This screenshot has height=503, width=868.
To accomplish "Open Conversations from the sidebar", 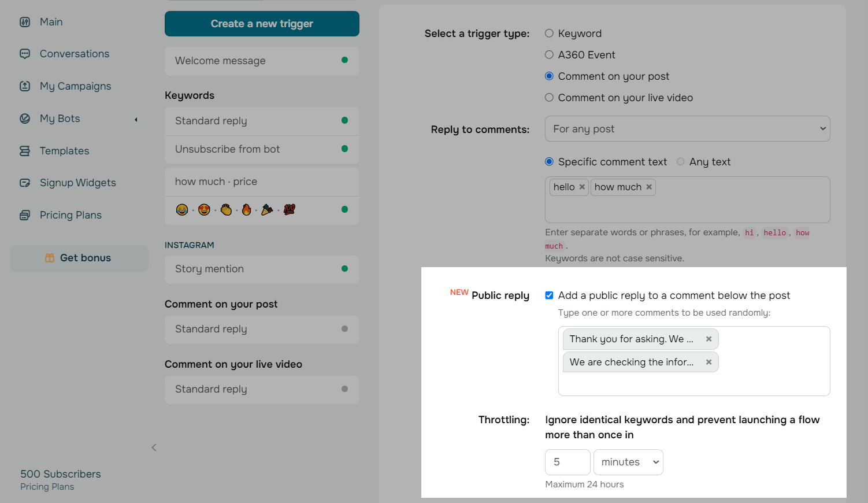I will (x=74, y=53).
